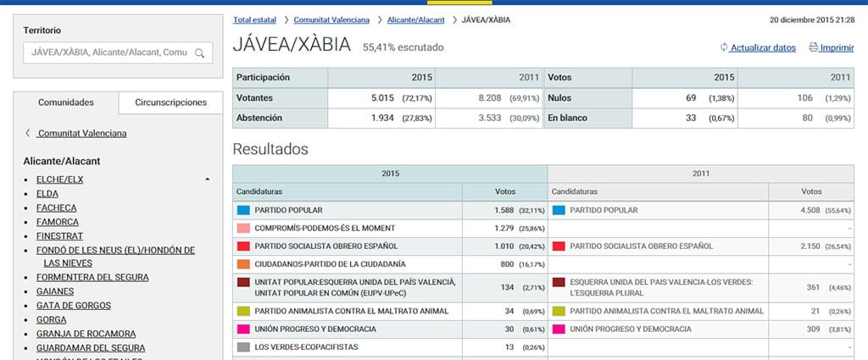Screen dimensions: 868x360
Task: Open the Total estatal breadcrumb link
Action: (254, 20)
